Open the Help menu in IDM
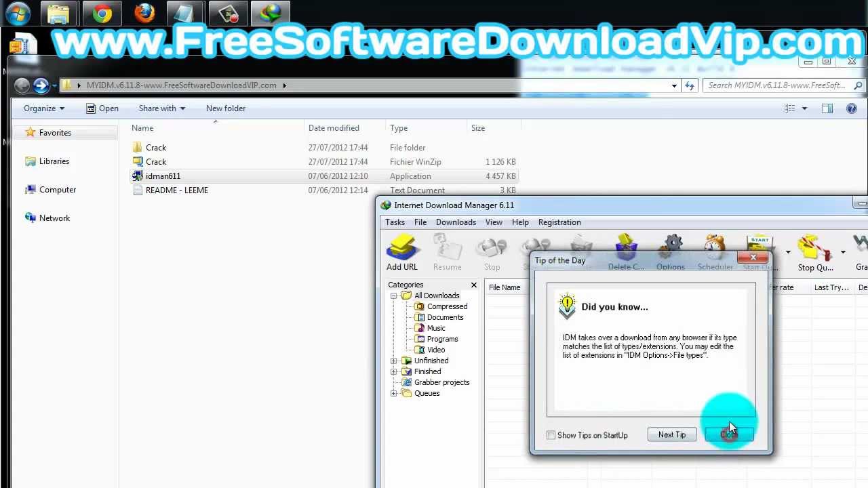868x488 pixels. point(520,222)
